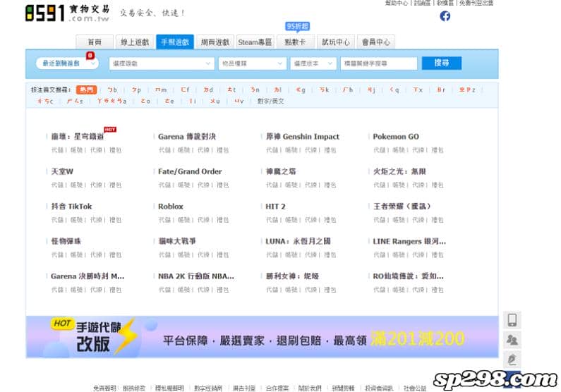Screen dimensions: 561x392
Task: Open the 手遊代儲改版 promo banner
Action: (x=262, y=337)
